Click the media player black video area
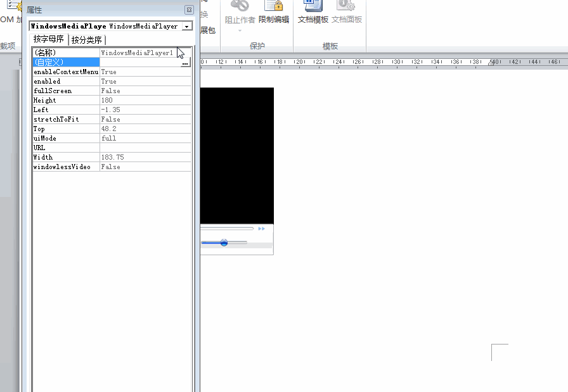Screen dimensions: 568x392 point(237,156)
